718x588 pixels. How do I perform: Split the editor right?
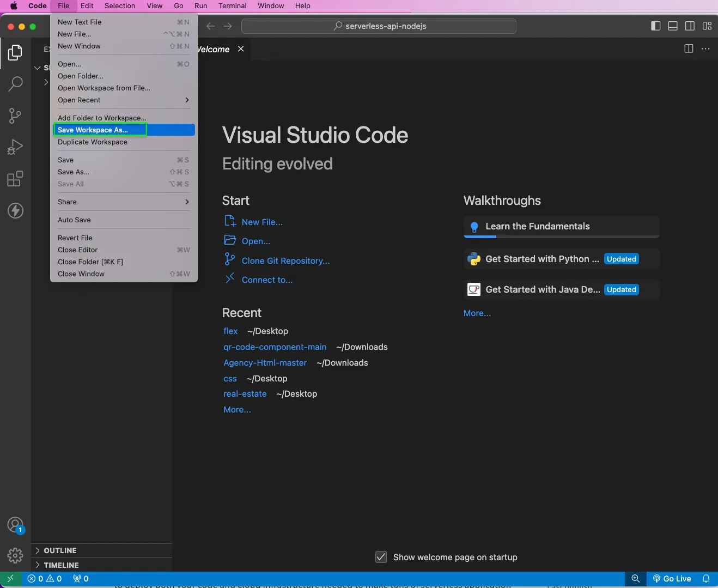689,49
